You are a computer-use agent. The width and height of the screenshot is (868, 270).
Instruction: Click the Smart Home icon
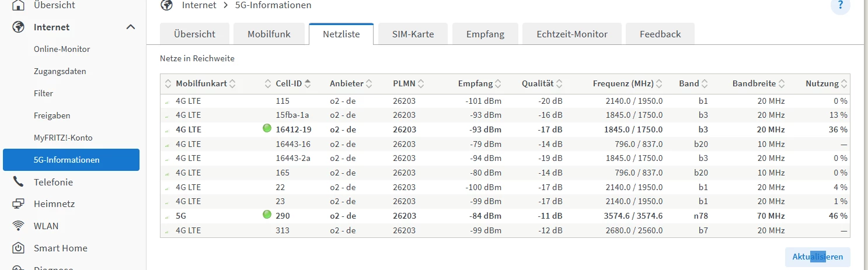pyautogui.click(x=19, y=248)
